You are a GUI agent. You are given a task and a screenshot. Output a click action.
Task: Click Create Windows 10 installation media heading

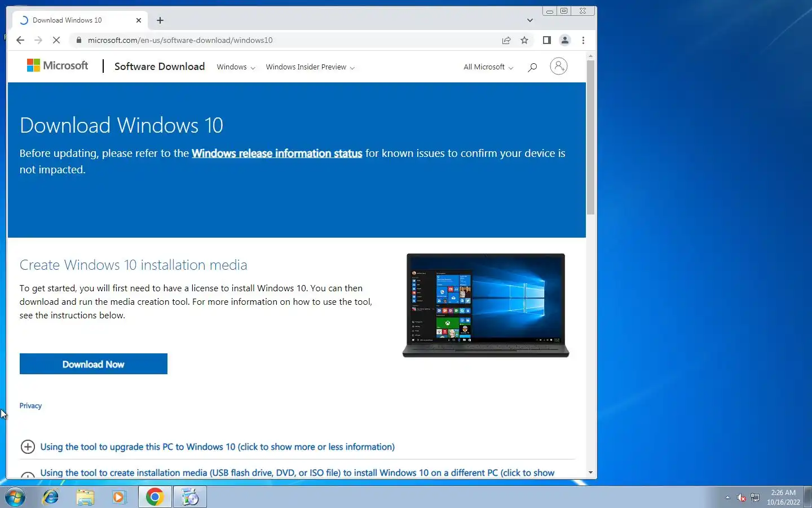coord(133,265)
